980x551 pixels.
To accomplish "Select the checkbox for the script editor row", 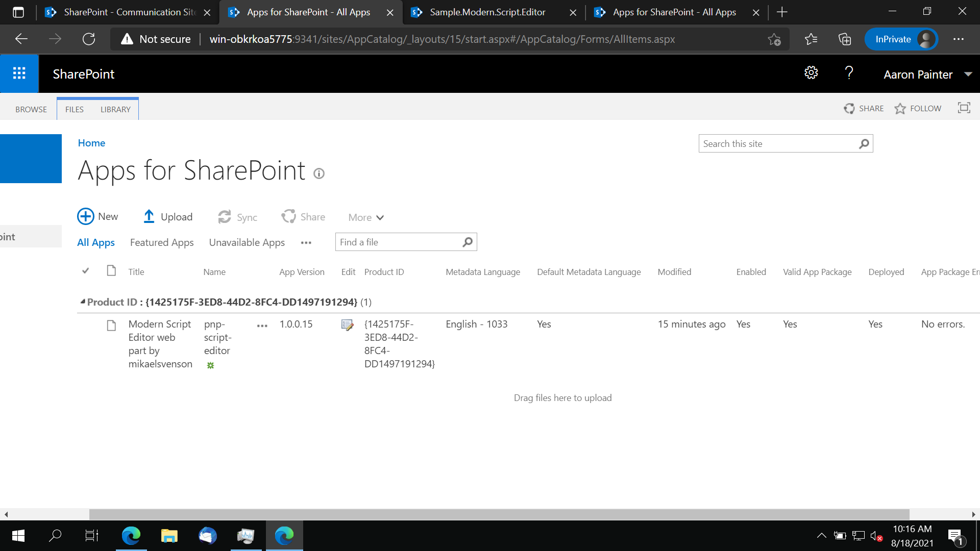I will [x=86, y=325].
